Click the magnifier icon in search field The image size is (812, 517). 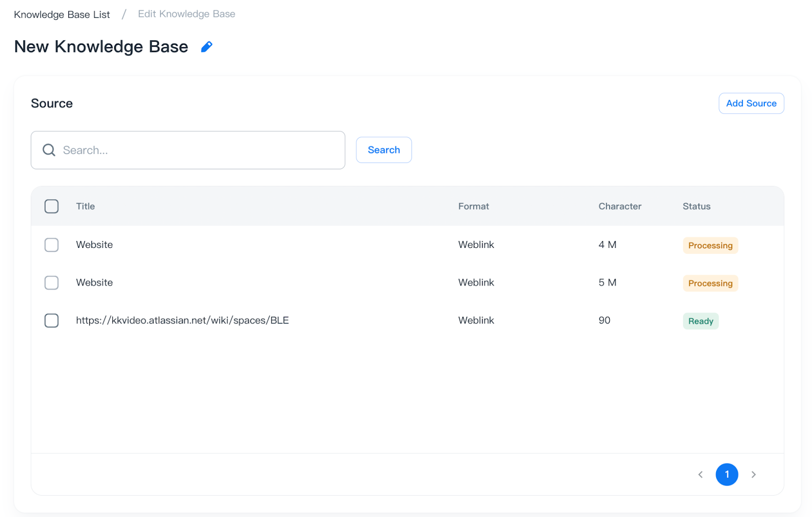point(49,150)
